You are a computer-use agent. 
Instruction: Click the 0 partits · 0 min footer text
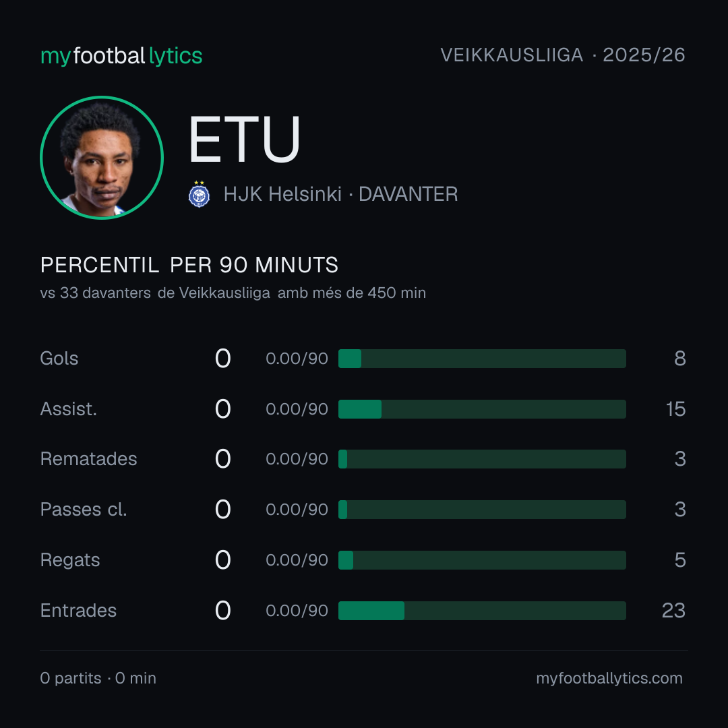98,678
